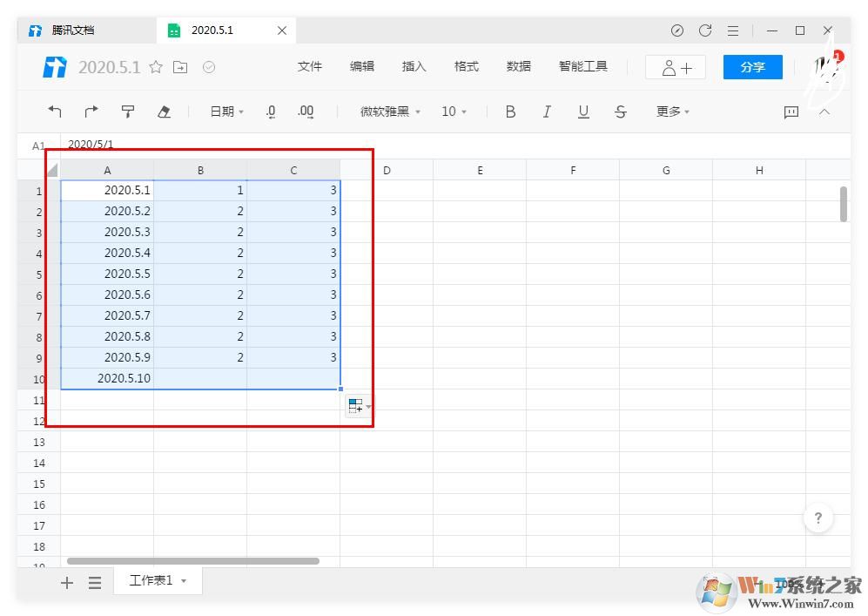Click the 分享 share button
868x616 pixels.
pos(751,66)
